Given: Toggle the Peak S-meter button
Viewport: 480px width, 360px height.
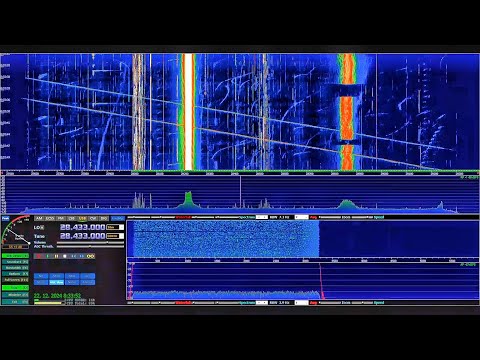Looking at the screenshot, I should (x=5, y=218).
